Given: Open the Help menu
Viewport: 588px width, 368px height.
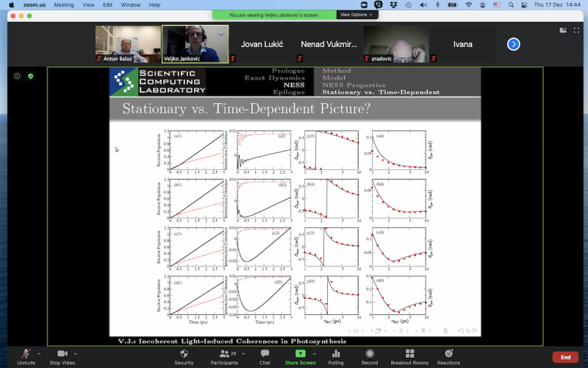Looking at the screenshot, I should pos(154,5).
